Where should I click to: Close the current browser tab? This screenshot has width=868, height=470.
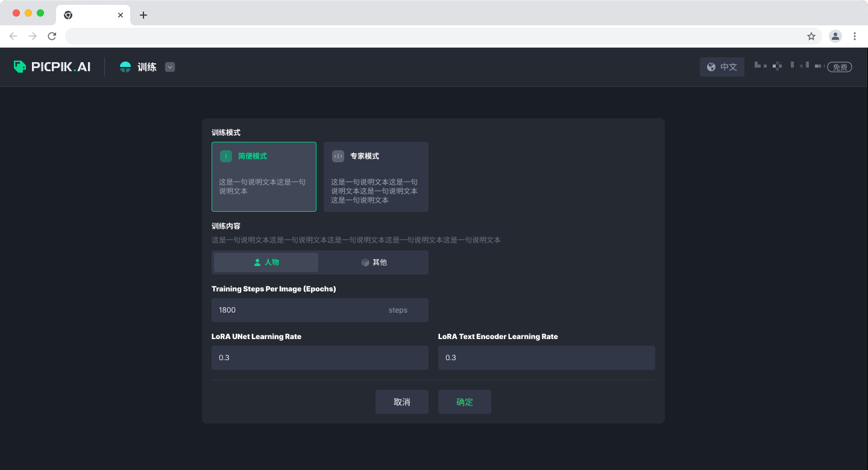(121, 15)
